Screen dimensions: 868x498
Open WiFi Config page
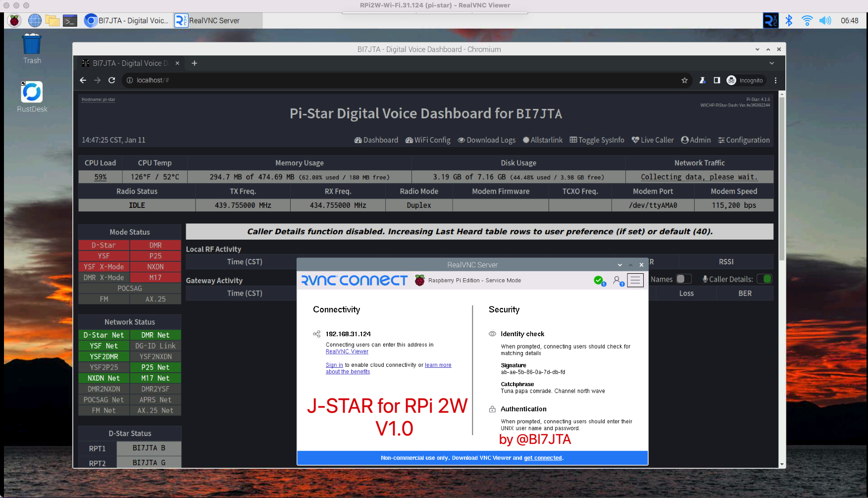(x=428, y=140)
